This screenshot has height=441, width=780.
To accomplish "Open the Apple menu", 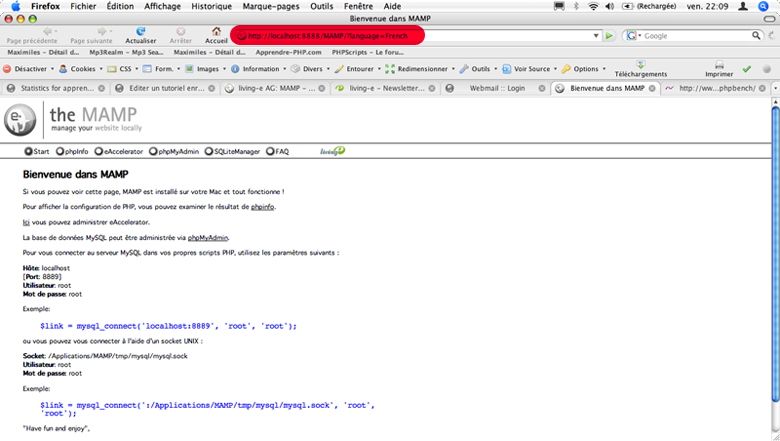I will [x=16, y=6].
